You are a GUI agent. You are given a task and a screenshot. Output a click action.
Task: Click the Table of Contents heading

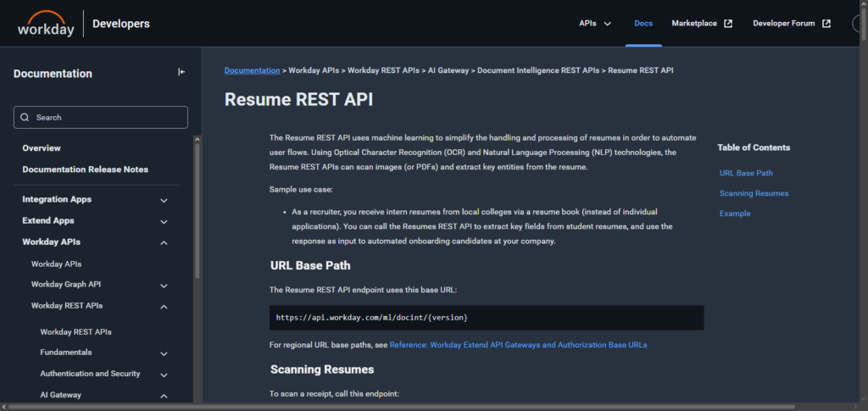754,147
